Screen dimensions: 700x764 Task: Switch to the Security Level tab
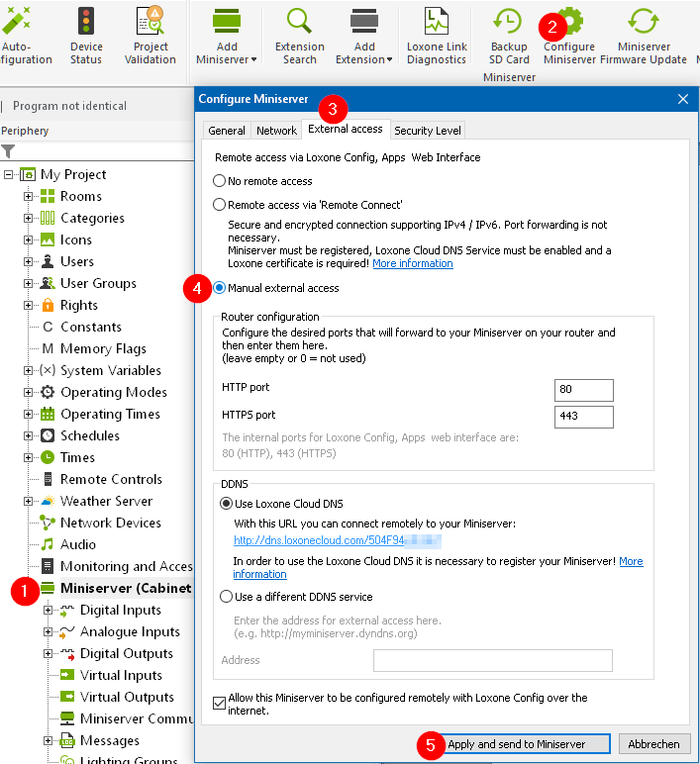pyautogui.click(x=427, y=131)
